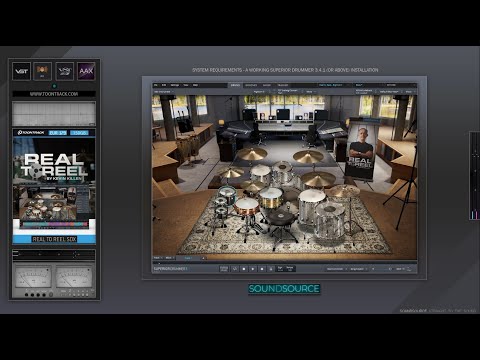The image size is (480, 360).
Task: Click the drum throne seat
Action: click(282, 218)
